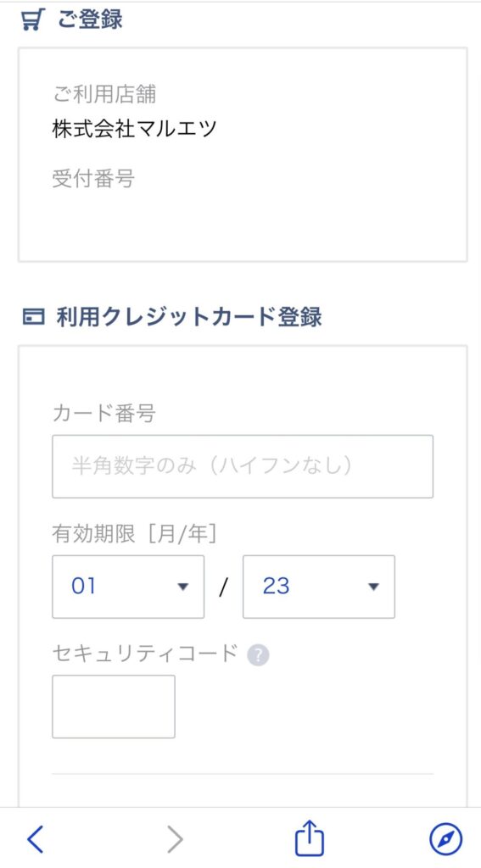Tap the 利用クレジットカード登録 heading
The image size is (481, 868).
(189, 318)
